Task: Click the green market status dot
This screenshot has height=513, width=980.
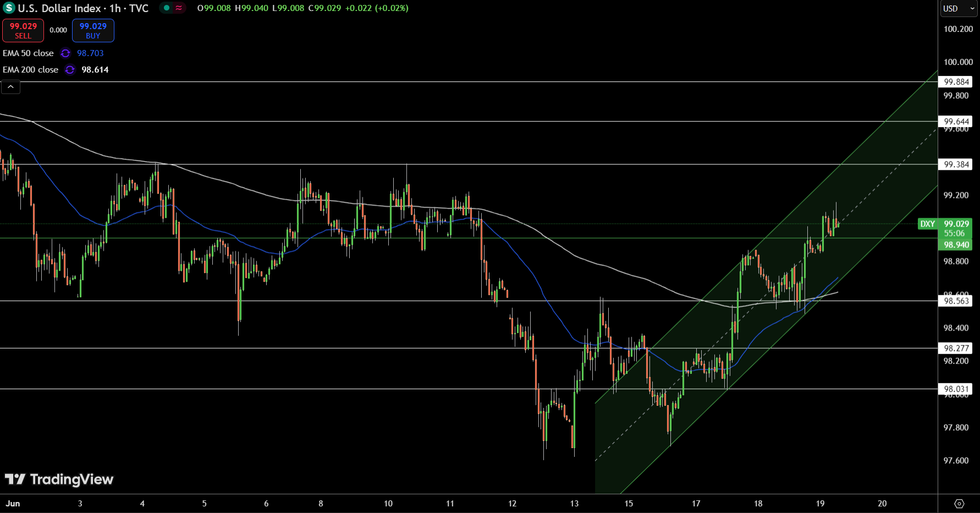Action: 167,8
